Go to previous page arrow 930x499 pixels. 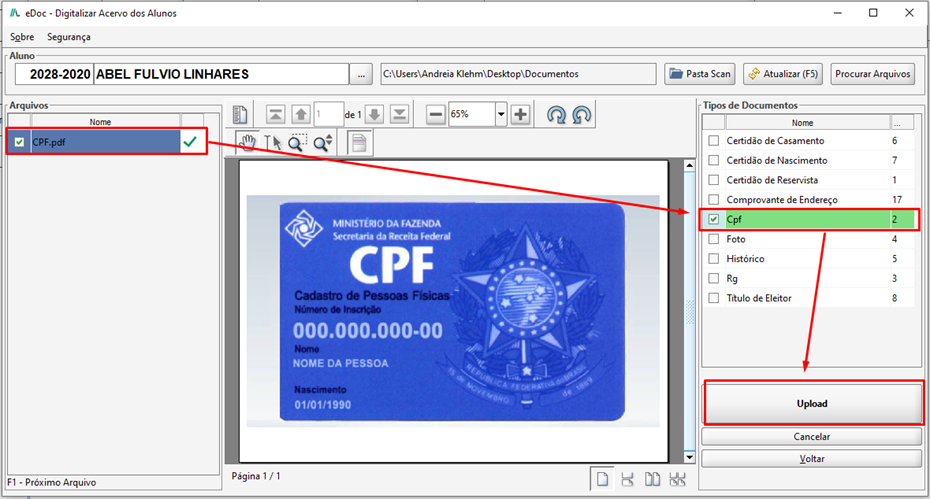301,115
